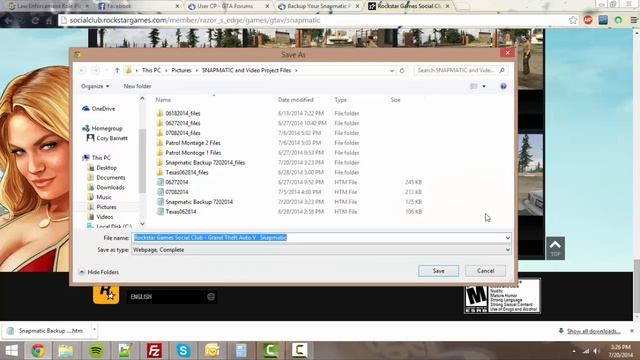640x360 pixels.
Task: Open the change view options dropdown
Action: point(484,86)
